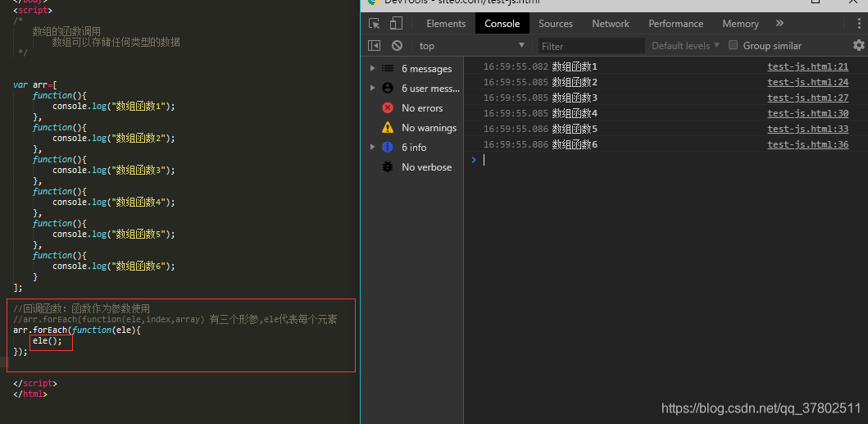
Task: Click console.log("数组函数1") code line
Action: [x=113, y=107]
